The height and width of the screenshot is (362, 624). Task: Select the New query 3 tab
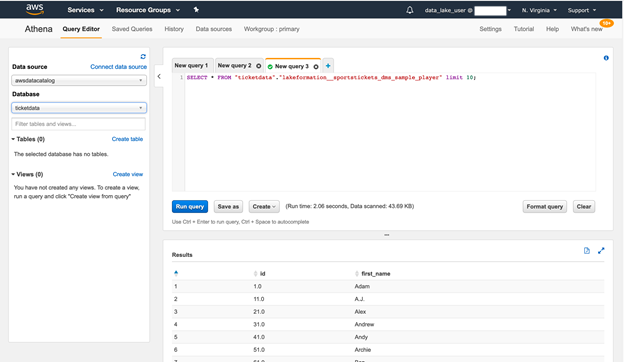tap(291, 66)
